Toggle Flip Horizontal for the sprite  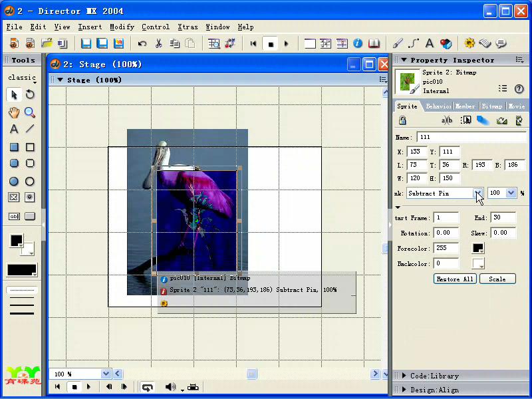click(502, 120)
